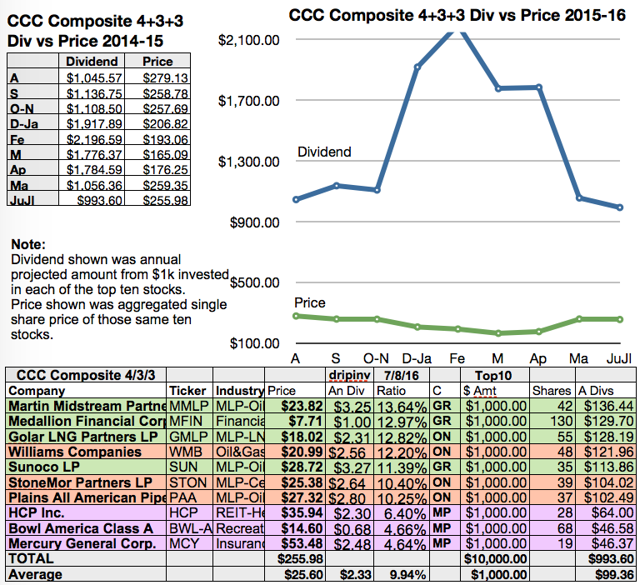Image resolution: width=640 pixels, height=585 pixels.
Task: Click the 9.94% average ratio cell
Action: 402,574
